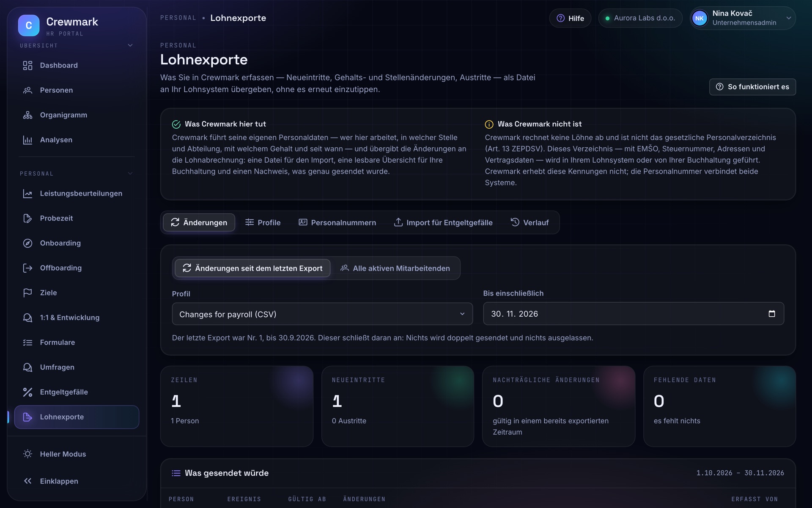The image size is (812, 508).
Task: Open Analysen in sidebar
Action: click(x=77, y=140)
